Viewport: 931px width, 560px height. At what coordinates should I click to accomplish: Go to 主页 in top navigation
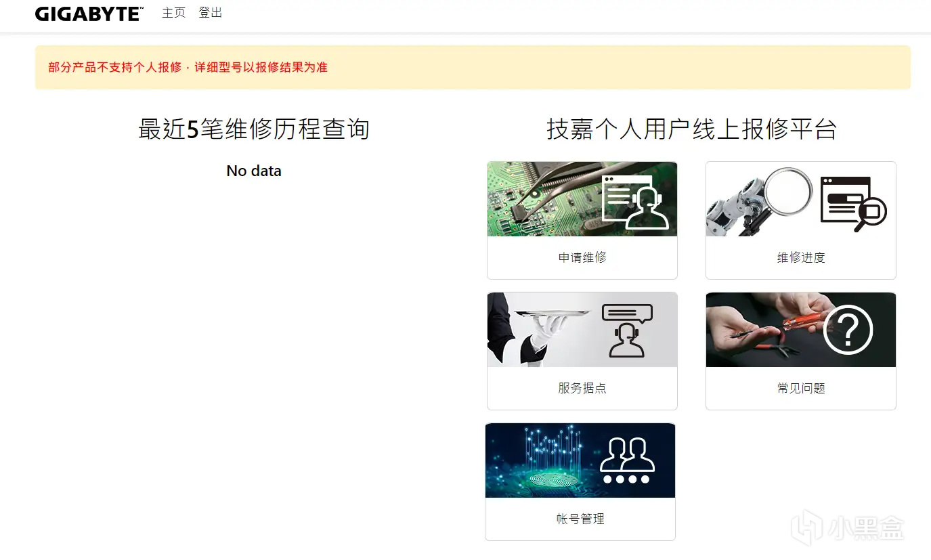pos(173,13)
